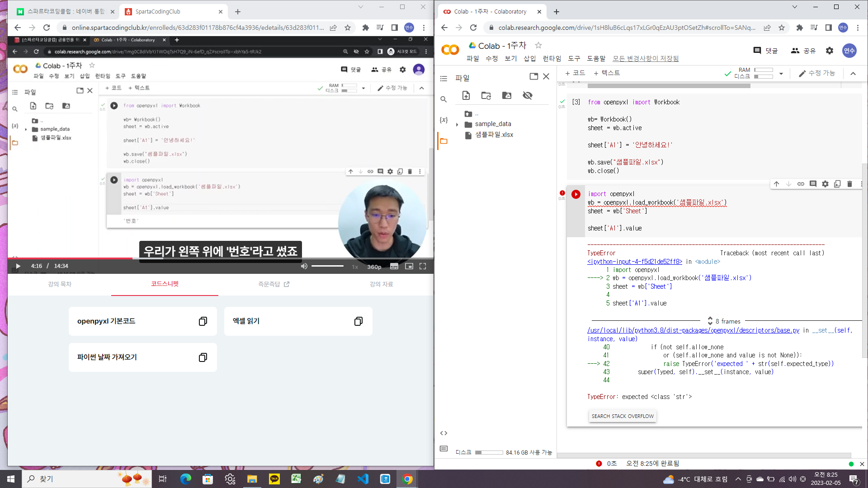868x488 pixels.
Task: Open Excel from the Windows taskbar
Action: tap(296, 479)
